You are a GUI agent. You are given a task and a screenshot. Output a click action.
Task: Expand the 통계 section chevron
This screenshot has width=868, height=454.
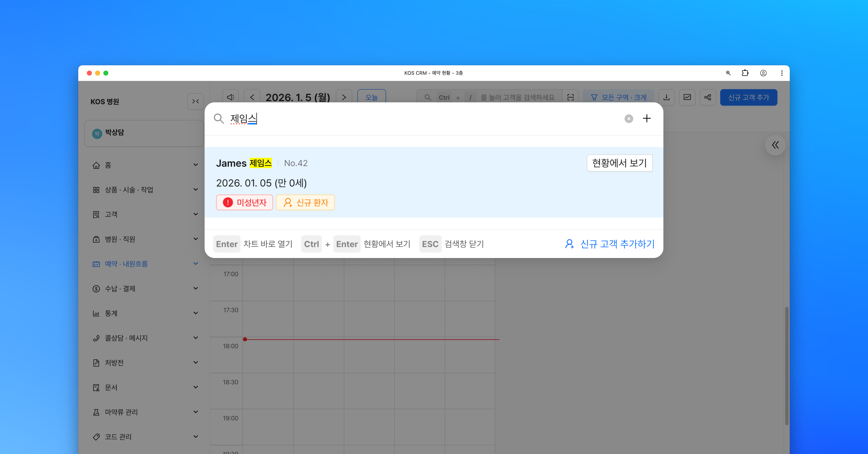195,313
